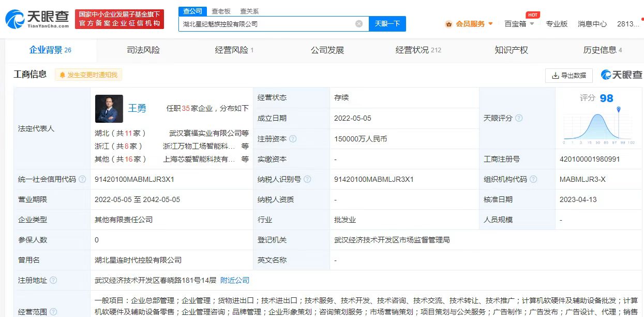Open the 会员服务 dropdown menu
This screenshot has height=317, width=644.
pyautogui.click(x=469, y=24)
